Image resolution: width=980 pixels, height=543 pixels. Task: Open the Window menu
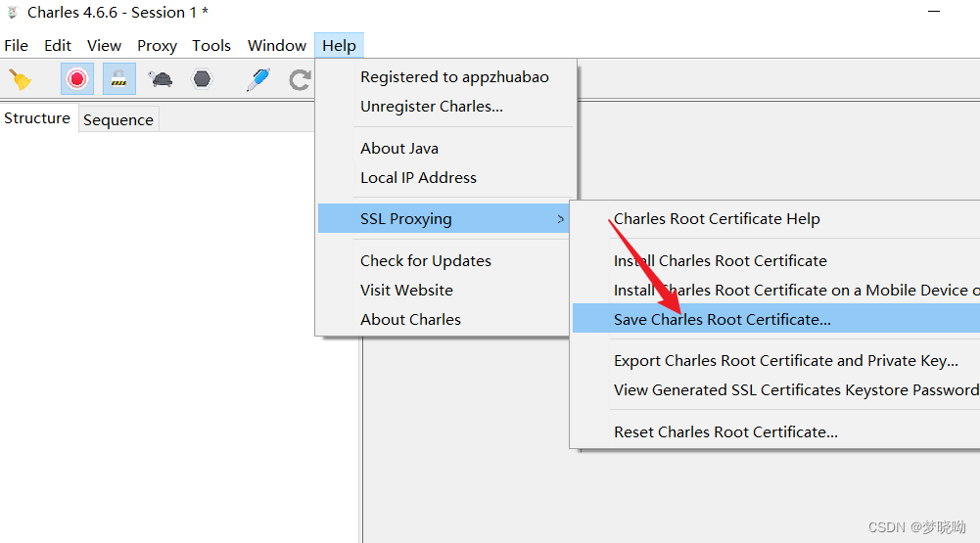click(277, 46)
